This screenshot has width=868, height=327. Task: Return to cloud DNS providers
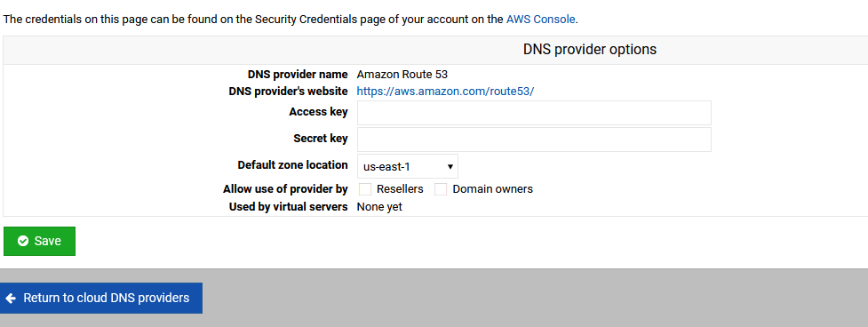tap(100, 299)
